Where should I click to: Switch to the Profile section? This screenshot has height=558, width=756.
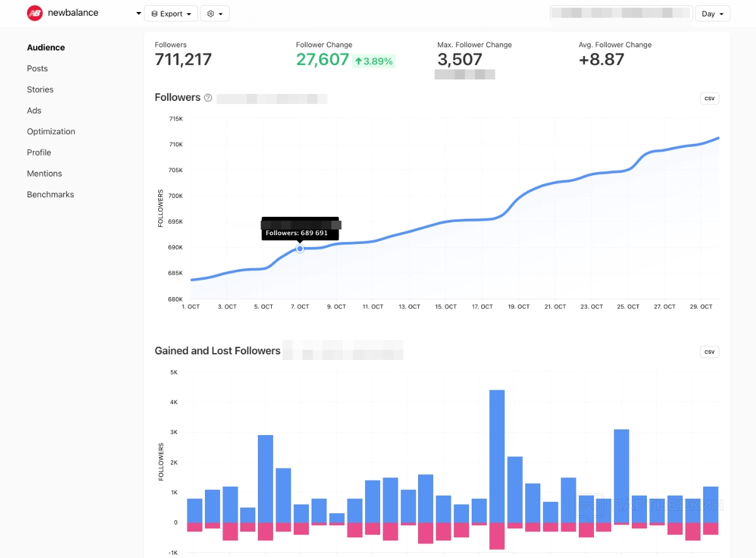39,153
